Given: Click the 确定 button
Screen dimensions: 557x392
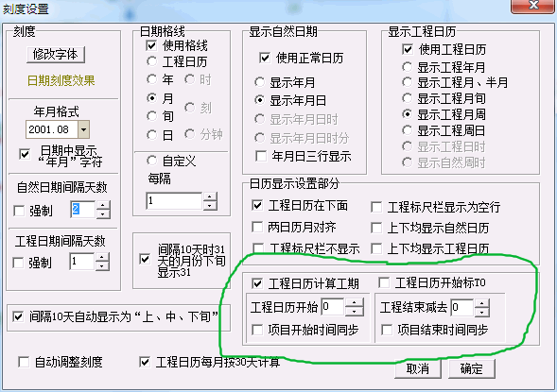Looking at the screenshot, I should tap(472, 369).
